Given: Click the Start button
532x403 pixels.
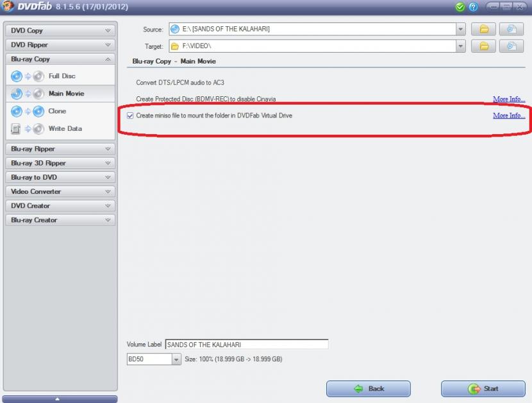Looking at the screenshot, I should 483,389.
